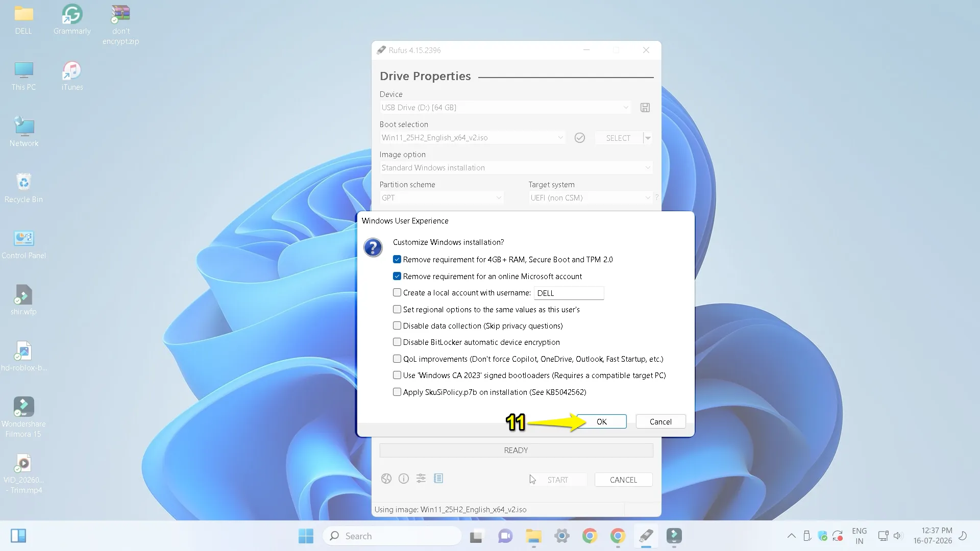Uncheck Remove requirement for 4GB+ RAM, Secure Boot

pyautogui.click(x=397, y=259)
